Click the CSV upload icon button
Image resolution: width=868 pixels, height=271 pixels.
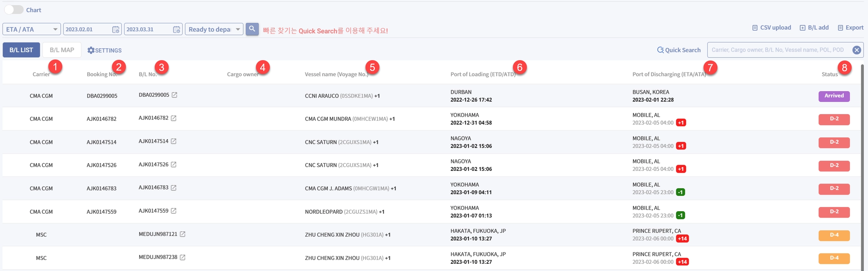click(x=755, y=28)
